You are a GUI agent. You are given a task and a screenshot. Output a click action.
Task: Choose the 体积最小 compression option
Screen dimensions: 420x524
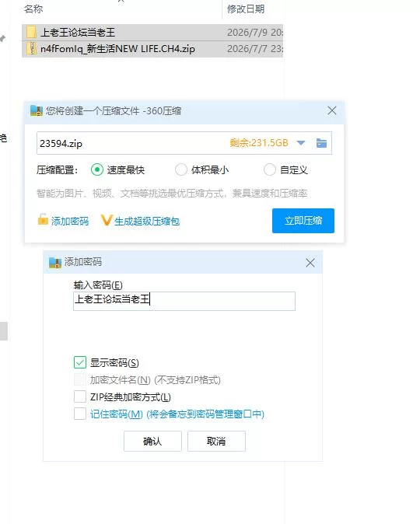pyautogui.click(x=181, y=169)
